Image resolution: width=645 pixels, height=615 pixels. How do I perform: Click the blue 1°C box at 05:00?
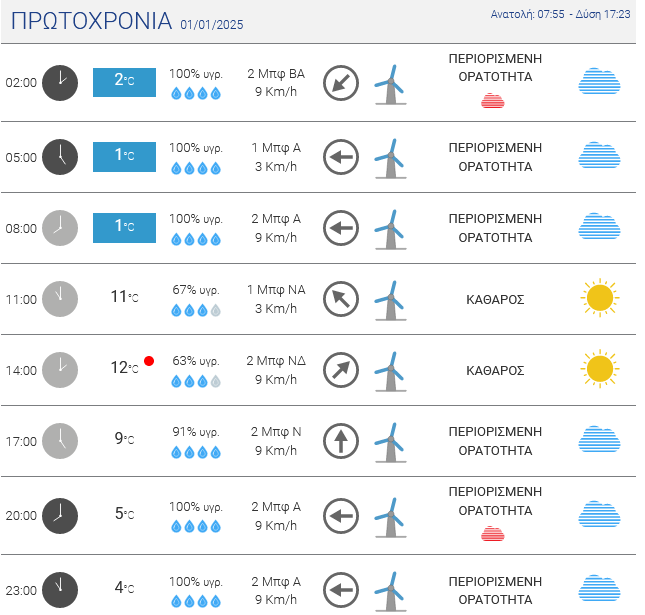click(124, 156)
